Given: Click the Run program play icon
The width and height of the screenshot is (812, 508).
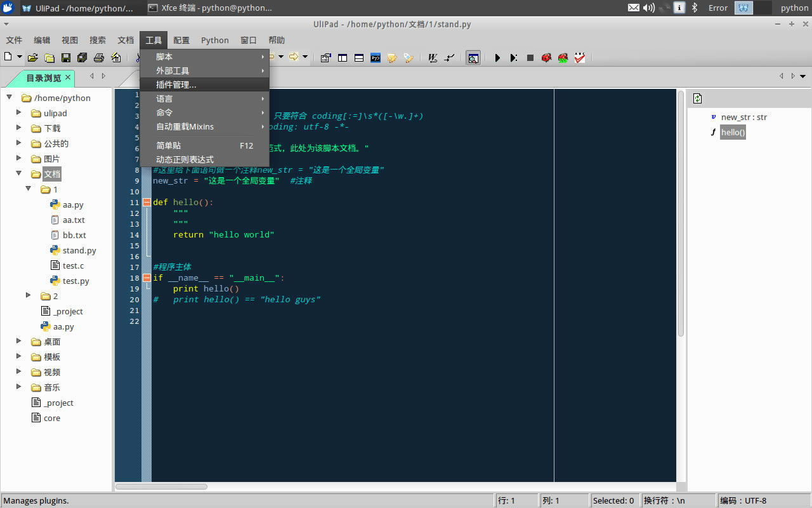Looking at the screenshot, I should (x=497, y=58).
